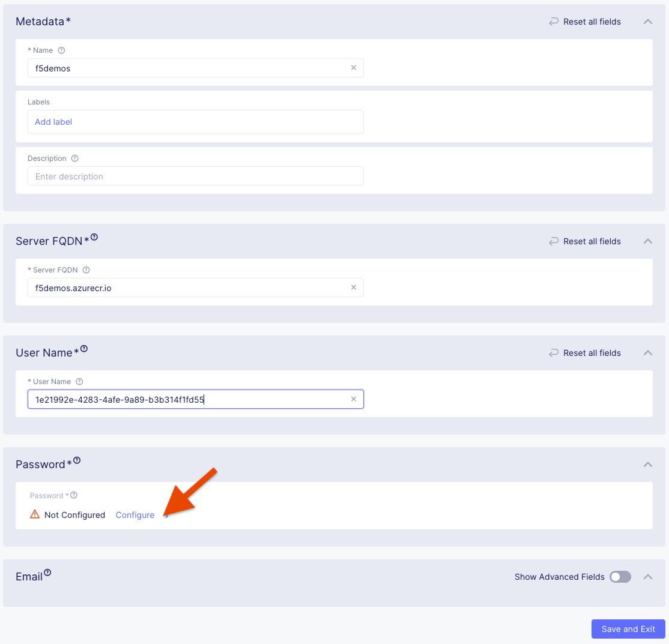Image resolution: width=669 pixels, height=644 pixels.
Task: Collapse the Email section
Action: point(647,577)
